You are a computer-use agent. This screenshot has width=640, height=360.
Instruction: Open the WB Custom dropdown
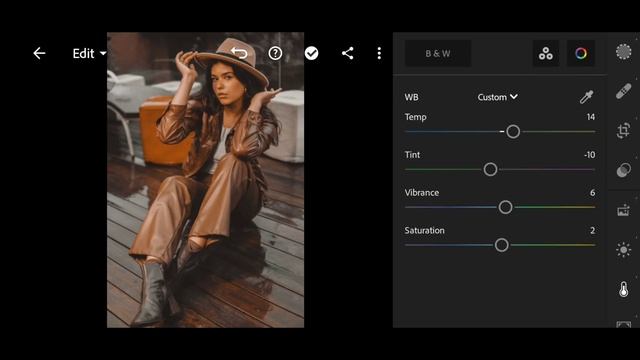[498, 97]
